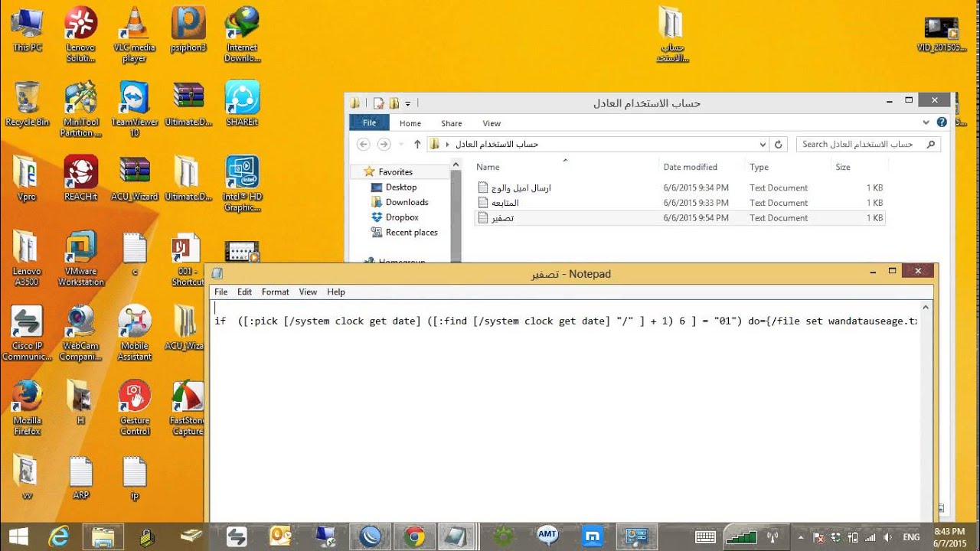Select the VMware Workstation shortcut
Screen dimensions: 980x551
[80, 258]
